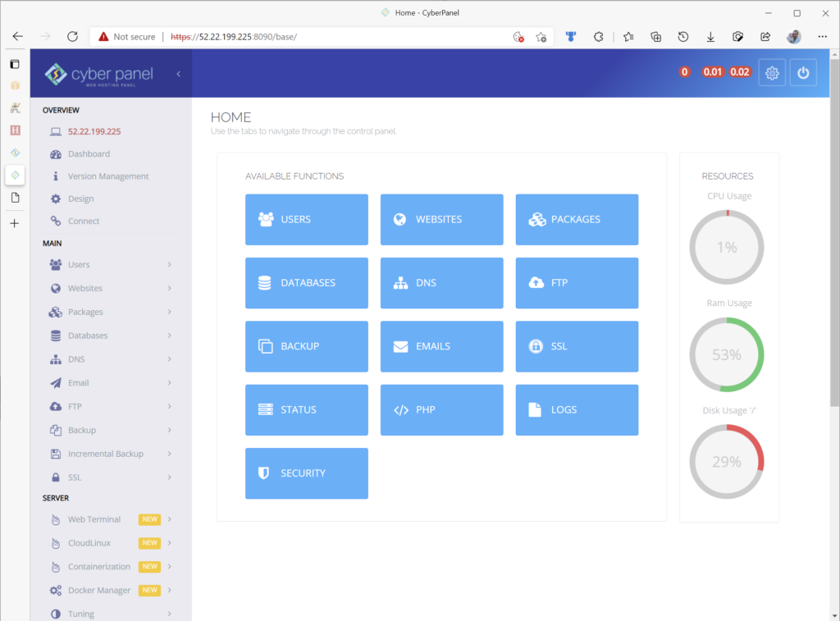The image size is (840, 621).
Task: Click the RESOURCES heading
Action: coord(728,176)
